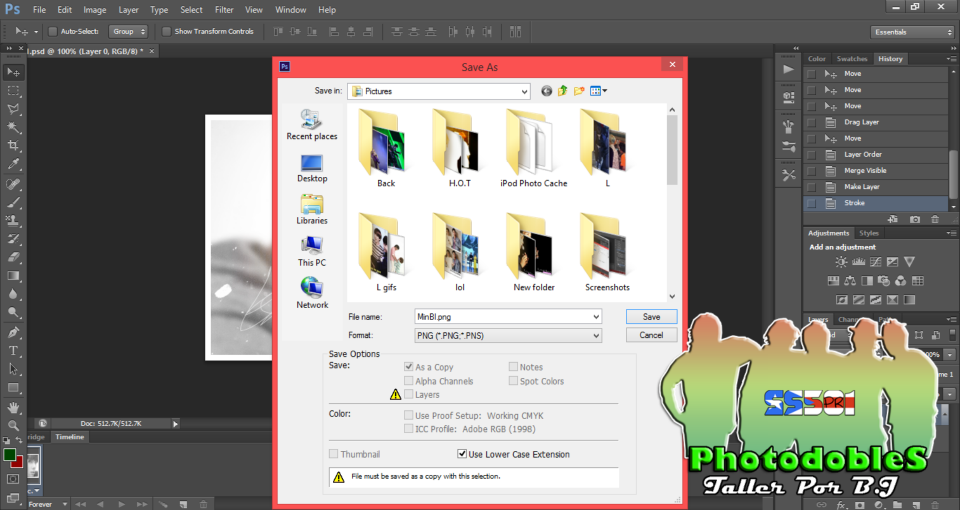Toggle the Alpha Channels checkbox
The width and height of the screenshot is (960, 510).
tap(408, 381)
